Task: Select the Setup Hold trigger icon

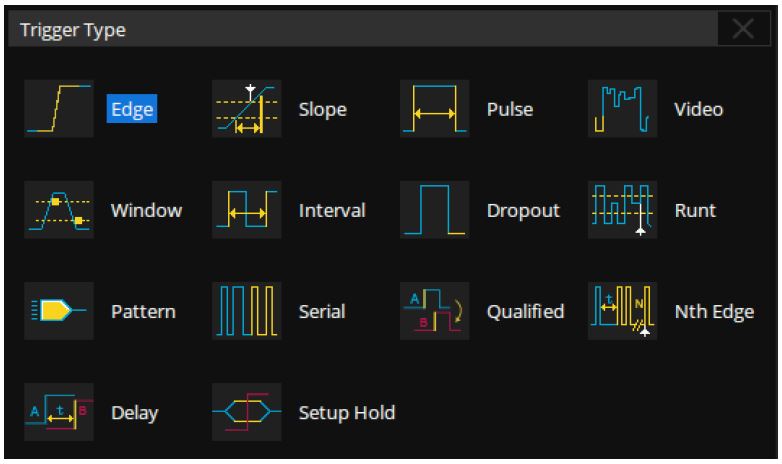Action: 247,412
